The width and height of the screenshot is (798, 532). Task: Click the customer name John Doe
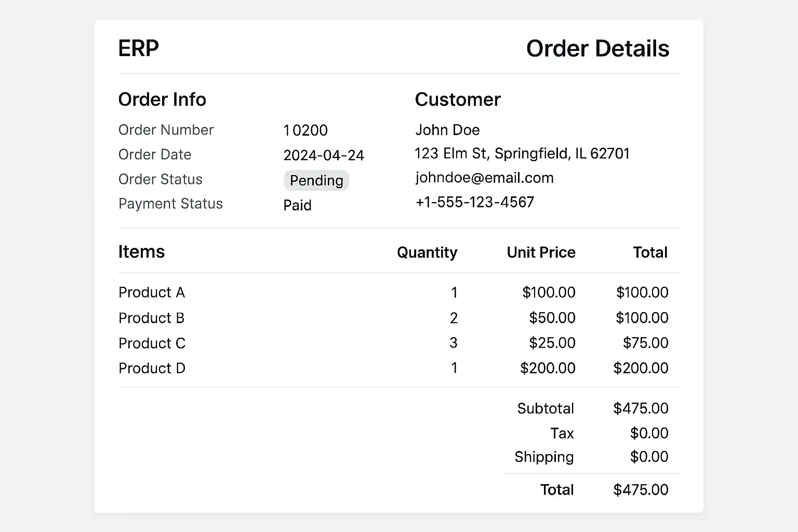(447, 130)
